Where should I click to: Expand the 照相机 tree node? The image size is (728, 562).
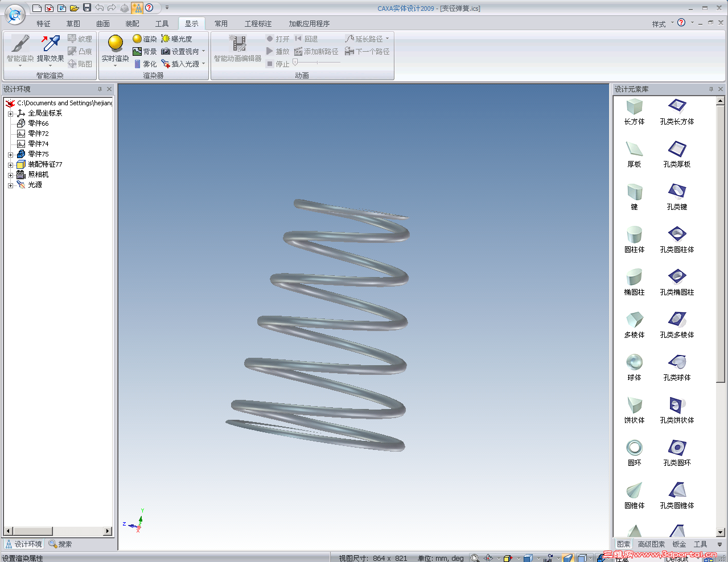[10, 175]
